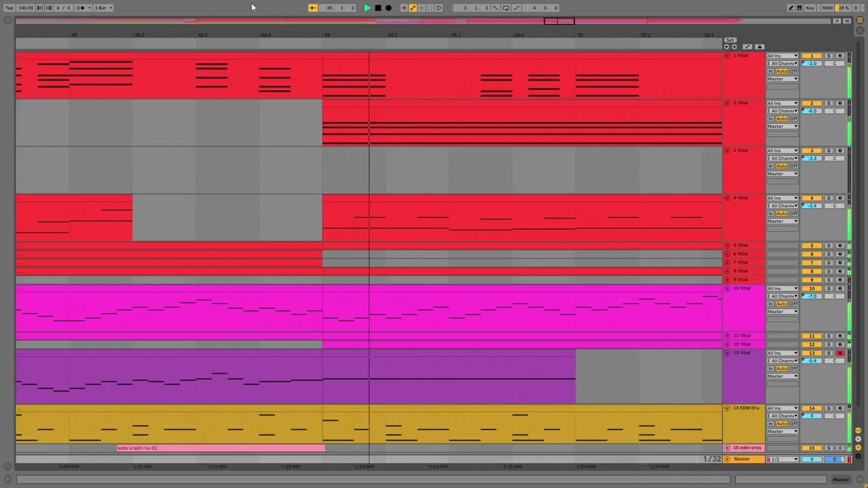The height and width of the screenshot is (488, 868).
Task: Click the overview W width button
Action: [847, 21]
